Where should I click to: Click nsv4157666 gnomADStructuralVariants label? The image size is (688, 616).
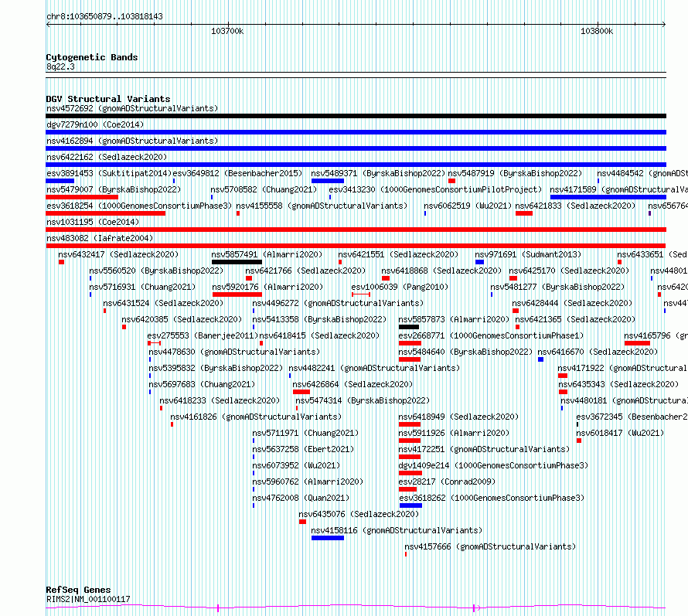(x=490, y=546)
